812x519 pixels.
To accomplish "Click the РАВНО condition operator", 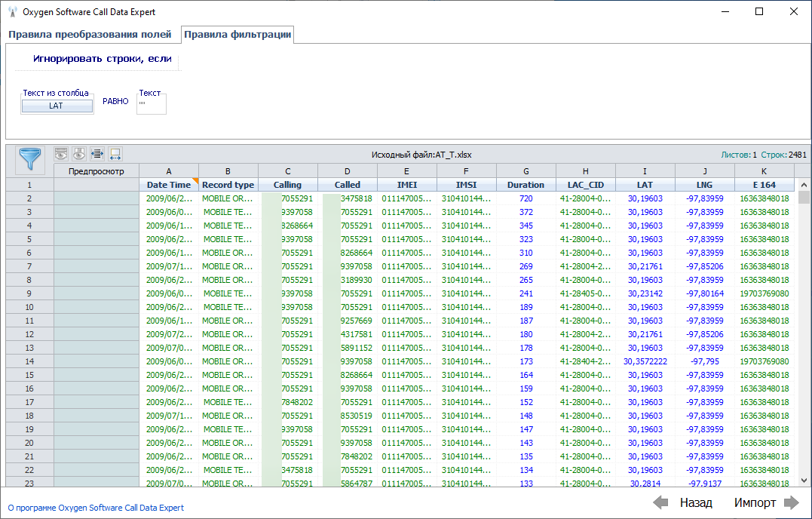I will [115, 101].
